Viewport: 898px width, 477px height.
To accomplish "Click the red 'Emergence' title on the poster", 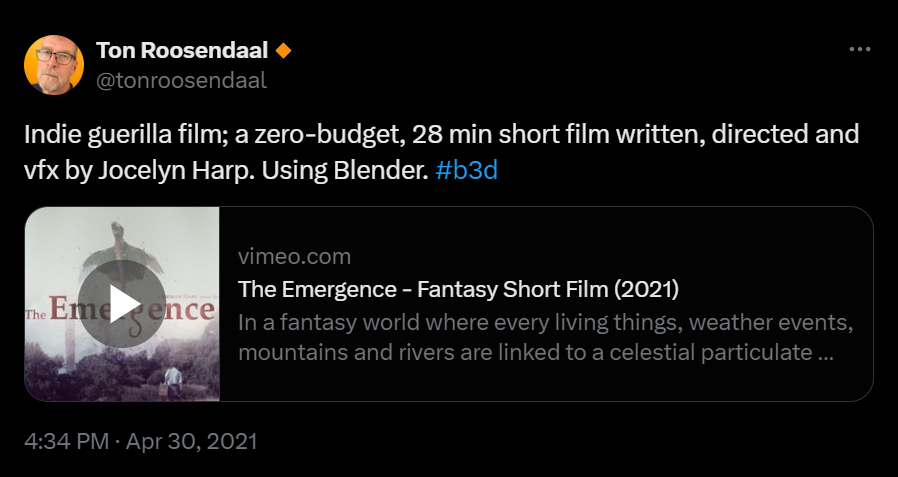I will (132, 311).
